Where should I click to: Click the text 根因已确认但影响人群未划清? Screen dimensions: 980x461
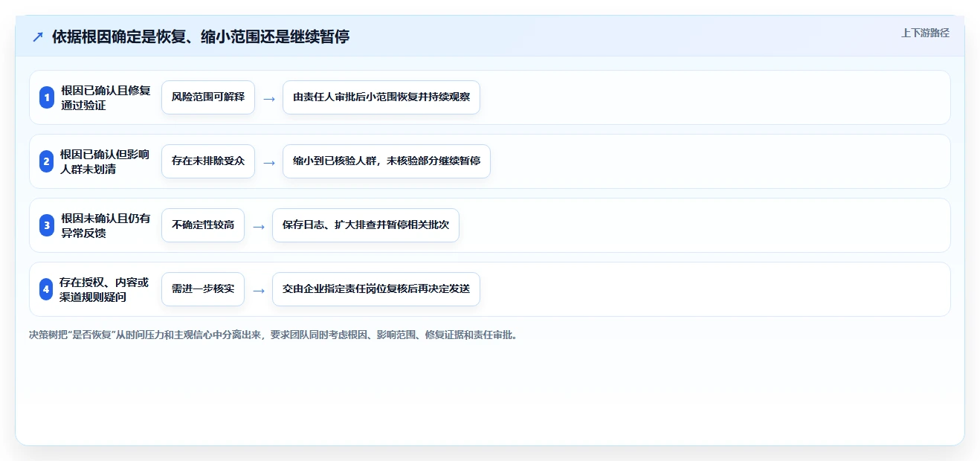[105, 161]
